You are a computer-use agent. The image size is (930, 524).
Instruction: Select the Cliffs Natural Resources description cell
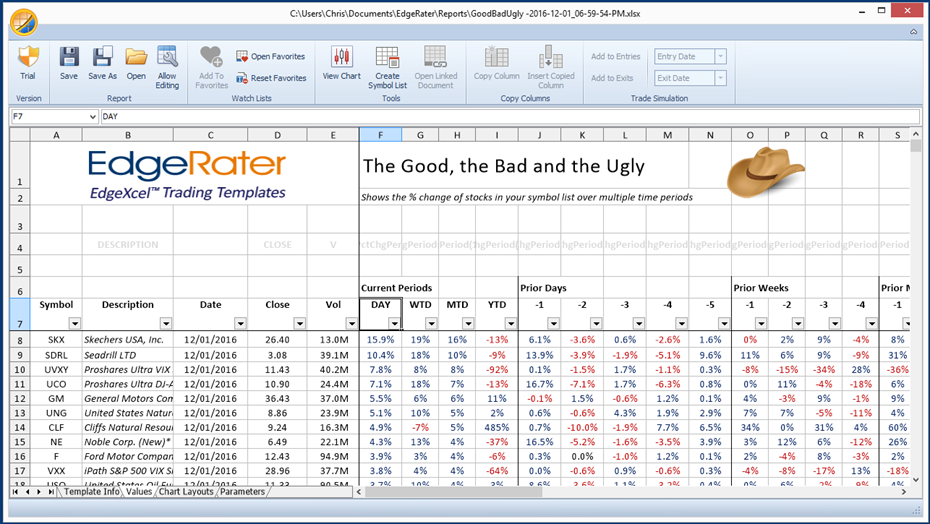click(128, 427)
